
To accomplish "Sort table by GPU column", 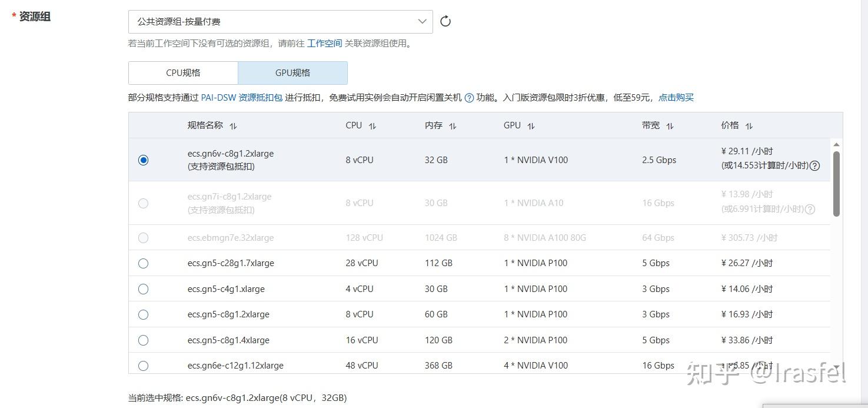I will pos(531,126).
